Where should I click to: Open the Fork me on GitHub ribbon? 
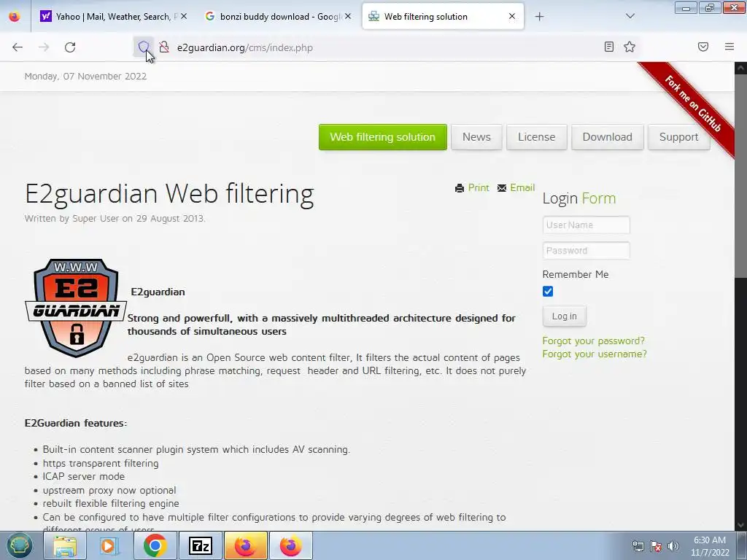[692, 104]
